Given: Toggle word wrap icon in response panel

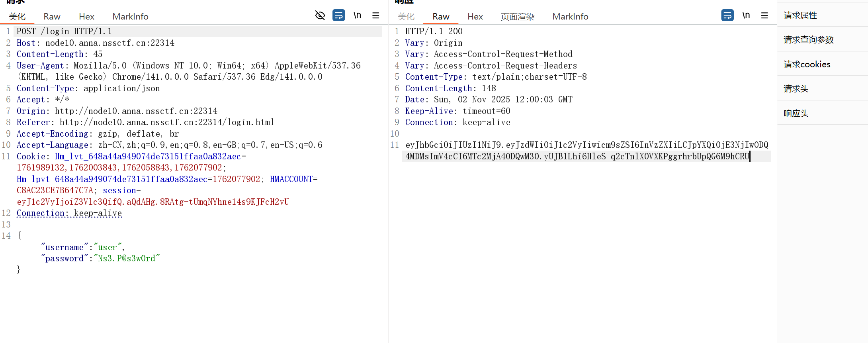Looking at the screenshot, I should click(x=727, y=16).
